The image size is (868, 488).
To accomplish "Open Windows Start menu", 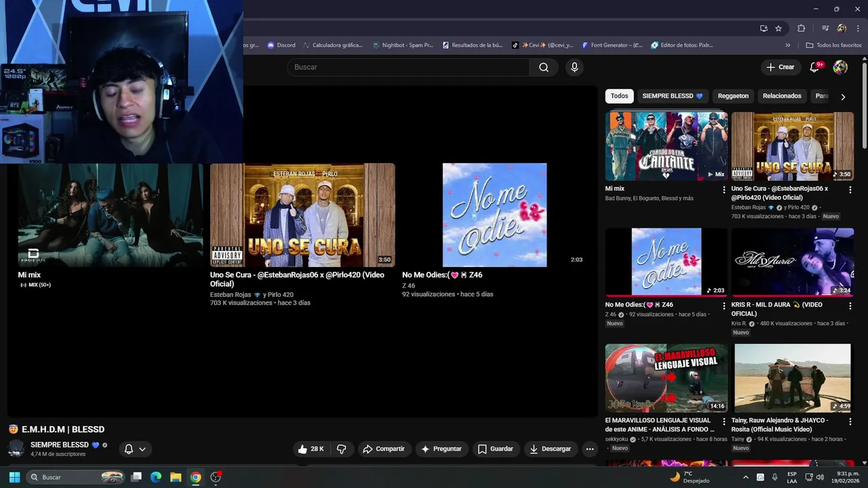I will click(14, 477).
